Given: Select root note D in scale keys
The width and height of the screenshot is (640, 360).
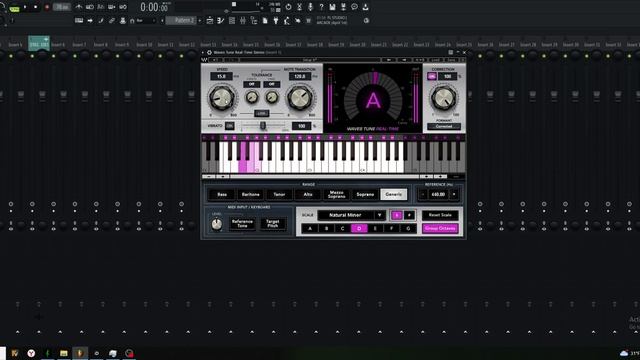Looking at the screenshot, I should pos(359,228).
